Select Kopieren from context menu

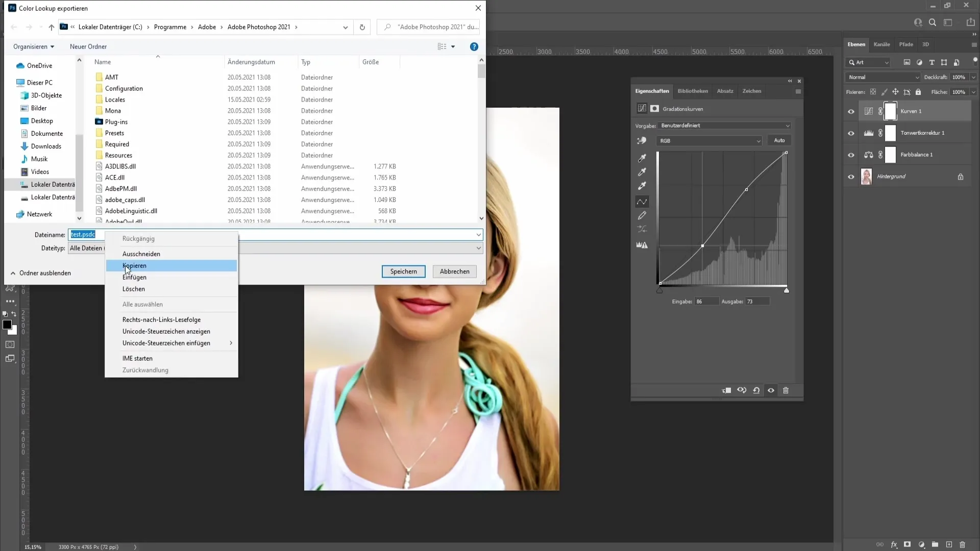pos(134,265)
